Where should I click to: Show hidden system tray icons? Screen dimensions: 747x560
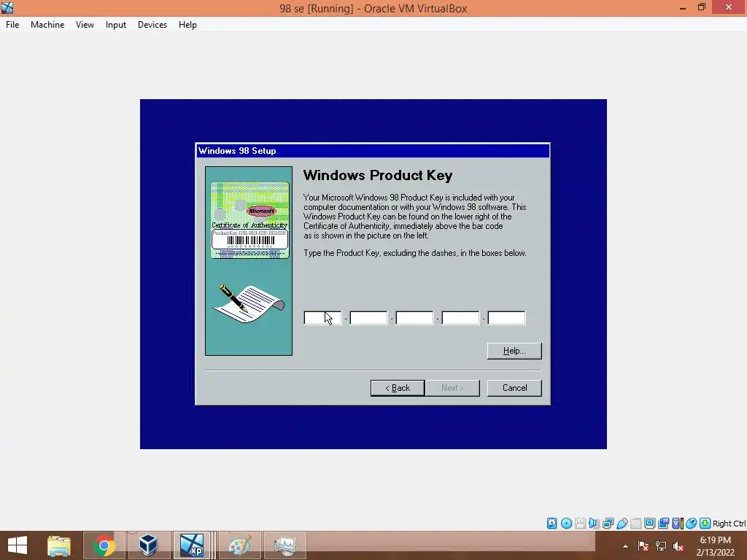tap(625, 546)
